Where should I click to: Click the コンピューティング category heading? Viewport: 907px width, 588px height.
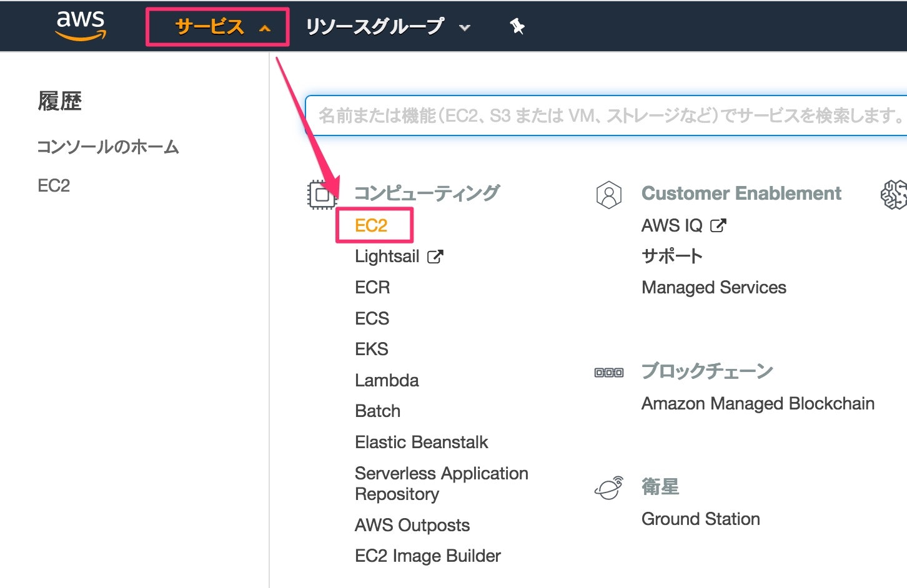pos(427,194)
